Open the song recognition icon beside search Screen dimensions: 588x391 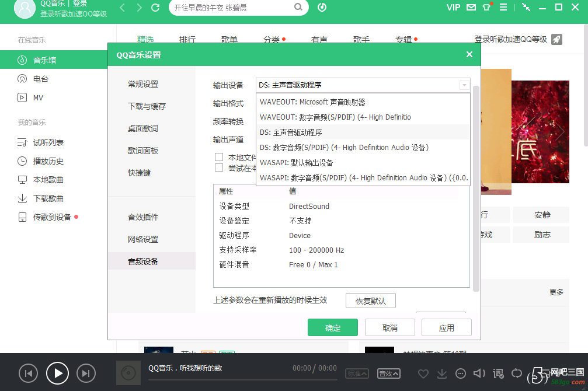coord(322,7)
